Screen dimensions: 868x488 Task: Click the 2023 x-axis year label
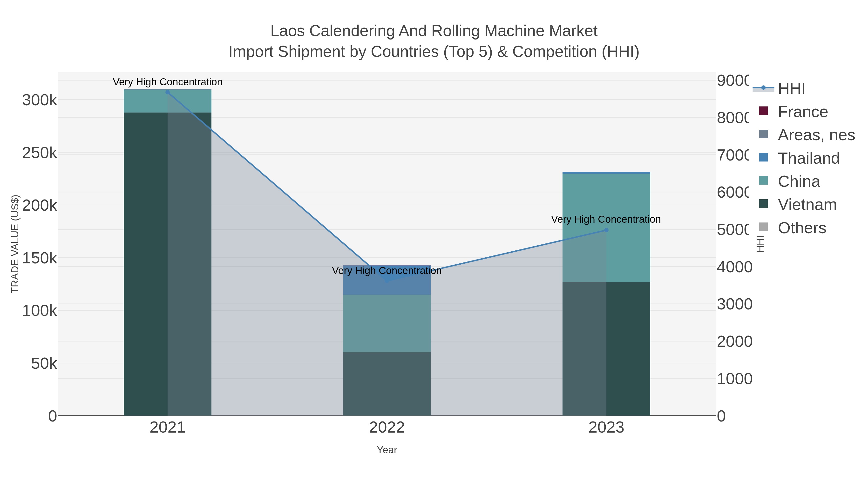[x=606, y=428]
